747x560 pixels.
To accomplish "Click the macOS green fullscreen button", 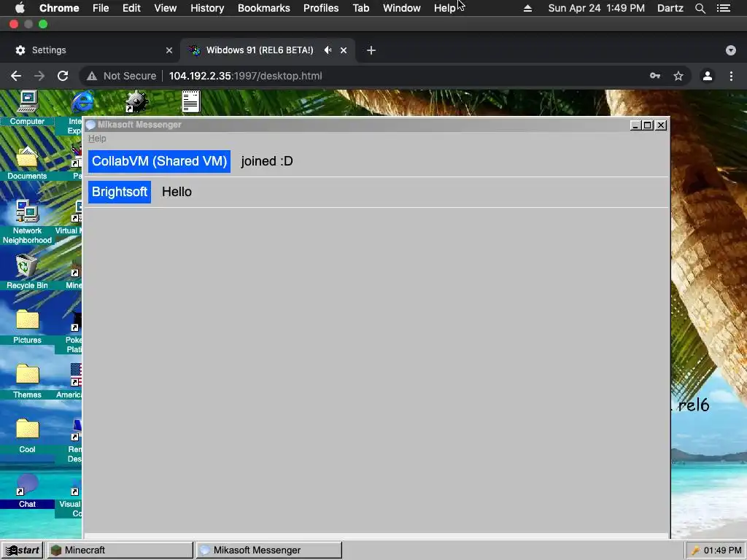I will [43, 24].
